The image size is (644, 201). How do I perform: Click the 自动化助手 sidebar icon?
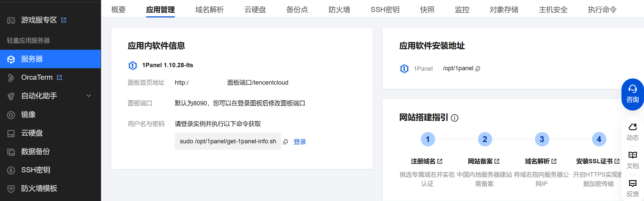tap(11, 96)
